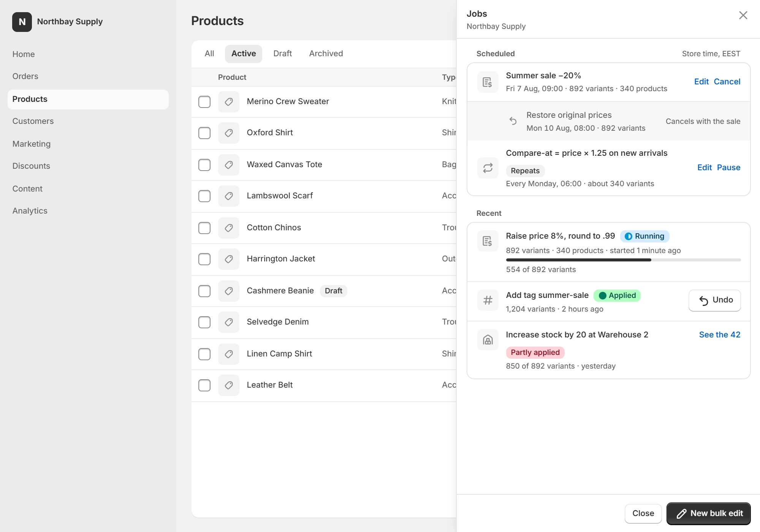The width and height of the screenshot is (760, 532).
Task: Click the tag icon beside Selvedge Denim
Action: pos(229,322)
